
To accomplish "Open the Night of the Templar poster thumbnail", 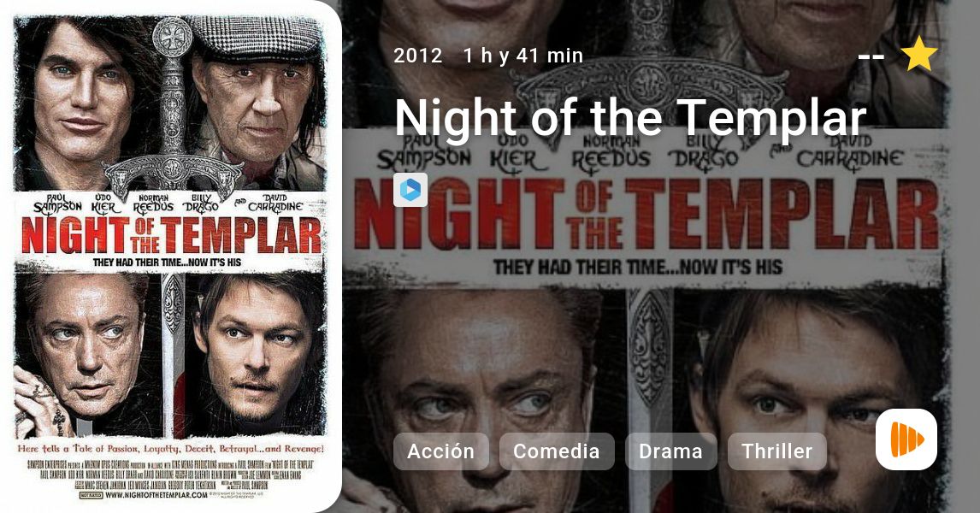I will tap(170, 257).
